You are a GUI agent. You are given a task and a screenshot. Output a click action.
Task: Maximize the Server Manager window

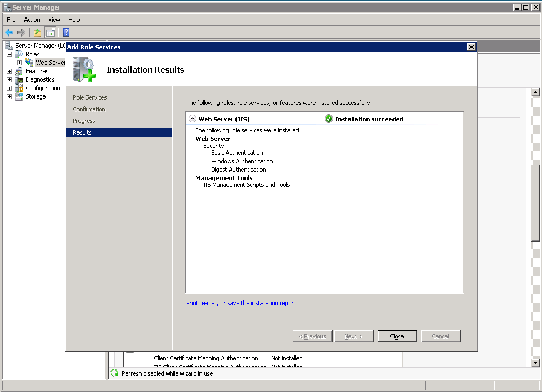[x=526, y=7]
